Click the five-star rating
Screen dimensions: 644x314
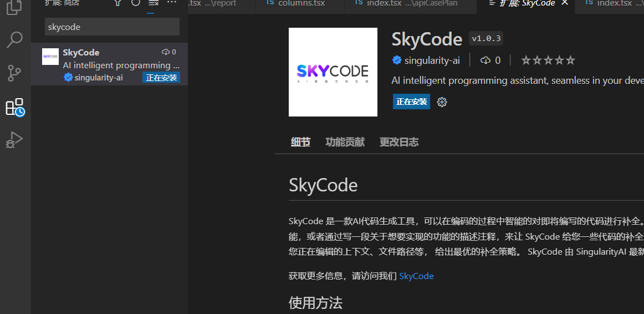pyautogui.click(x=548, y=60)
